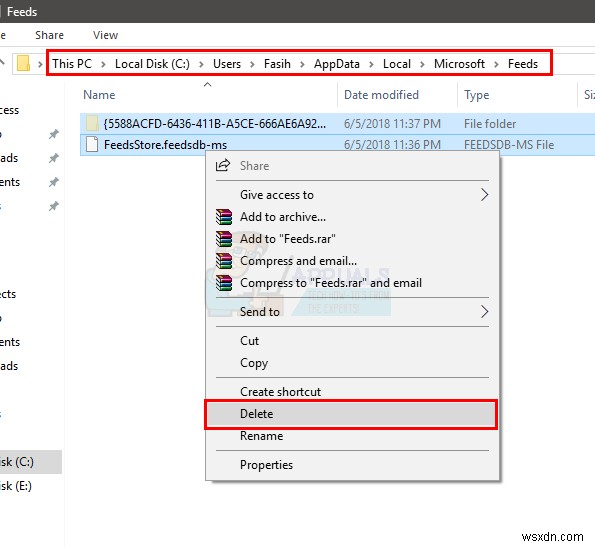Image resolution: width=595 pixels, height=547 pixels.
Task: Navigate to Local Disk (C:) breadcrumb
Action: (152, 64)
